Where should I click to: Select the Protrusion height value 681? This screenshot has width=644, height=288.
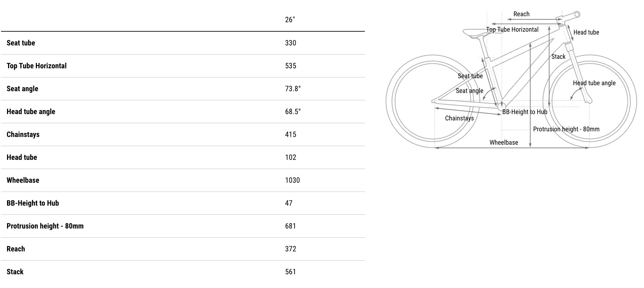(x=290, y=226)
